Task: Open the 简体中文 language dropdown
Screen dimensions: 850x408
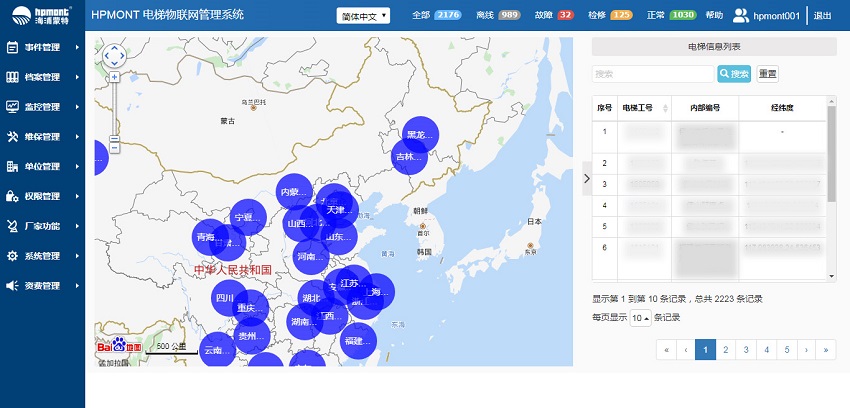Action: (x=364, y=16)
